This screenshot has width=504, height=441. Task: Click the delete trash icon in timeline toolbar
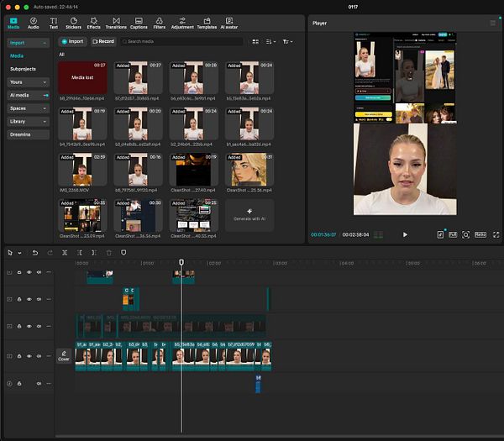(108, 253)
